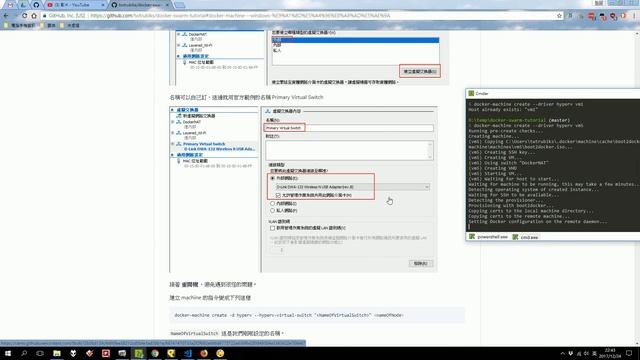Click the orange round extension icon
The width and height of the screenshot is (640, 360).
click(623, 16)
